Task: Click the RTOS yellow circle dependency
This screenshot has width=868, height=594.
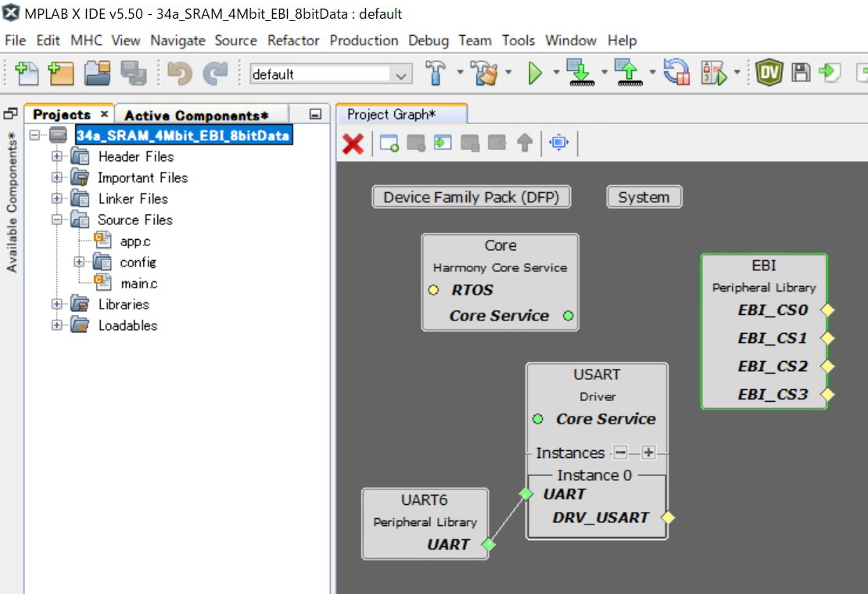Action: (x=433, y=290)
